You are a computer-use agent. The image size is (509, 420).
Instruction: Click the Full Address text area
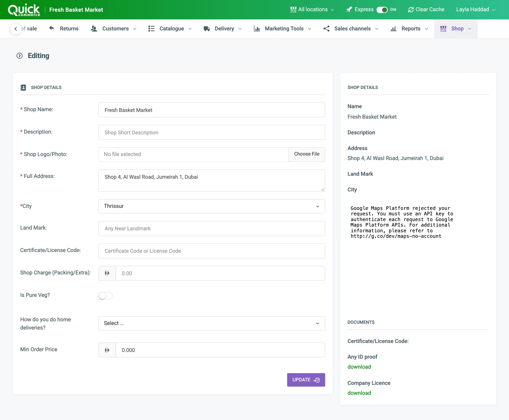(212, 180)
